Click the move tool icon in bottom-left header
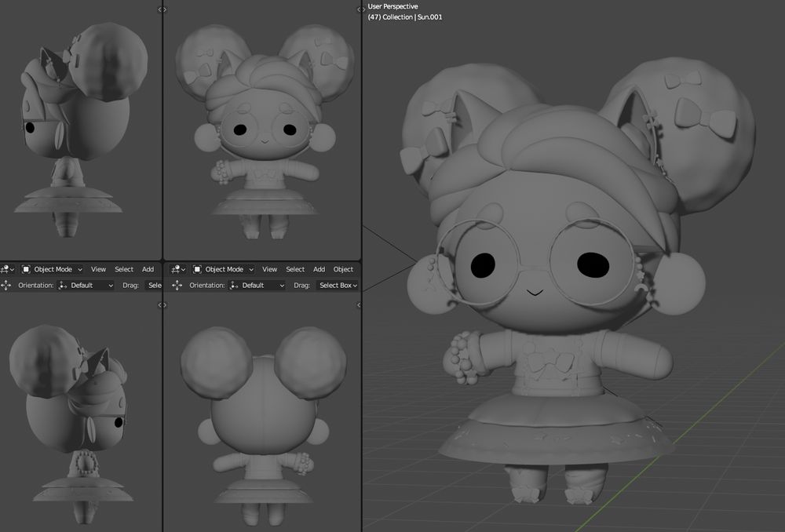785x532 pixels. coord(6,286)
